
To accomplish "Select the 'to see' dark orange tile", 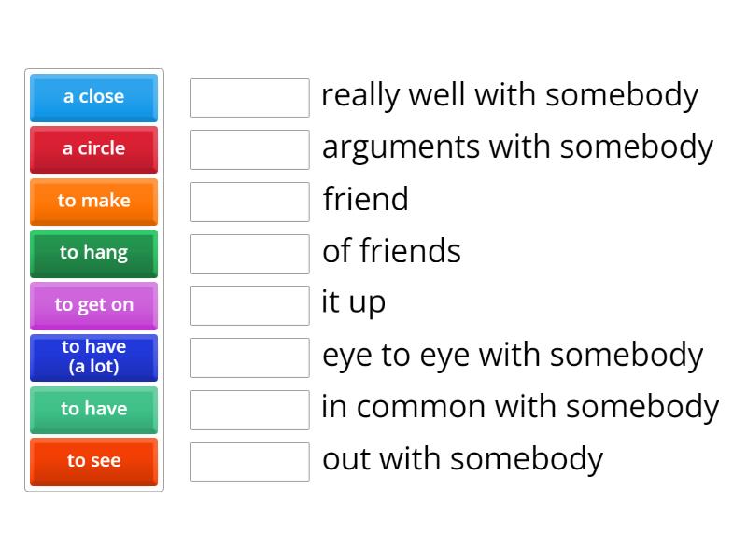I will (93, 462).
